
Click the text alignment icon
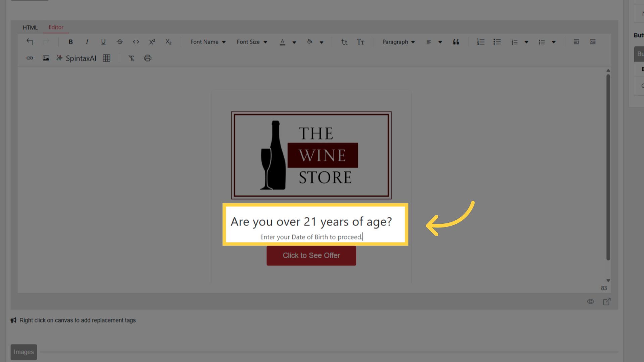coord(429,42)
